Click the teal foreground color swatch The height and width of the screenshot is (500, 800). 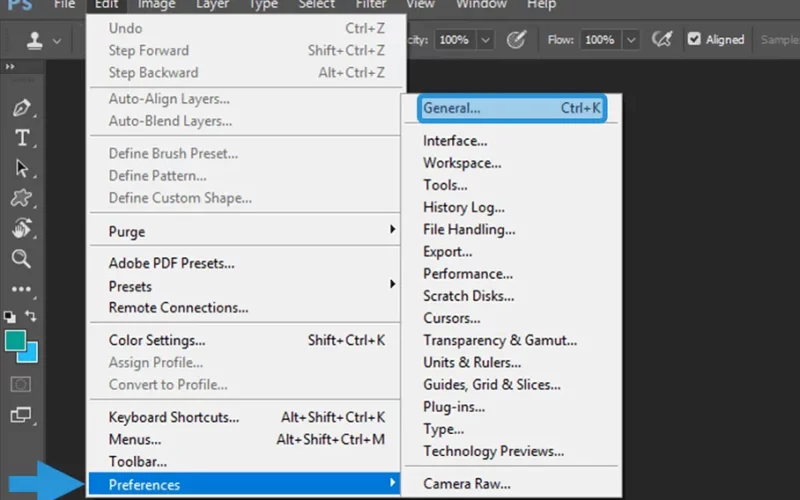pos(15,340)
